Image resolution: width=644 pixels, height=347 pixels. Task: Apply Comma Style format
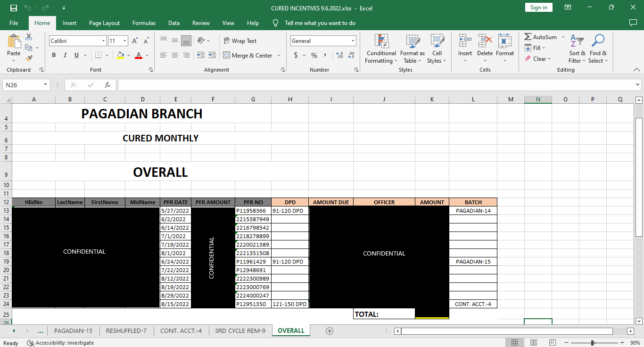325,55
